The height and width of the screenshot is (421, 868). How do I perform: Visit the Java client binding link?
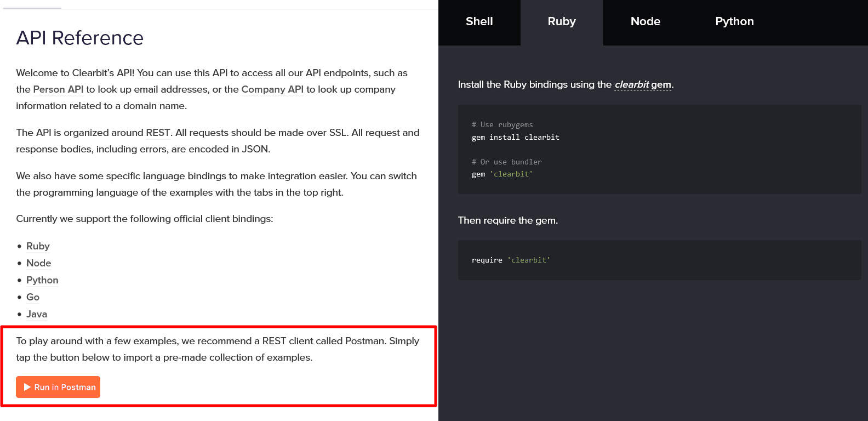click(37, 314)
